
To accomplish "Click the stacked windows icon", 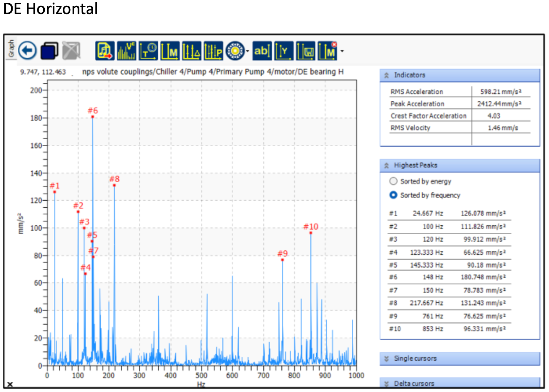I will (49, 51).
